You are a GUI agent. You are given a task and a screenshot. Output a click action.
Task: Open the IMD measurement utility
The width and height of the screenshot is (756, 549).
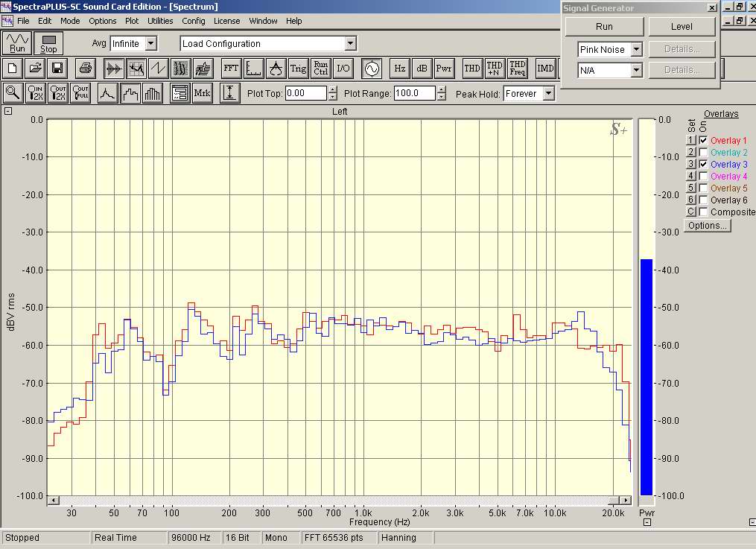pos(546,69)
